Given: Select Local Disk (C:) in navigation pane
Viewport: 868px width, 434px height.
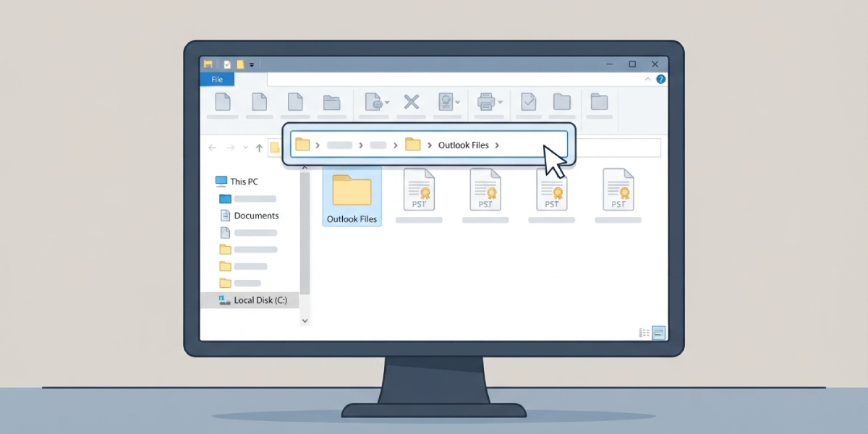Looking at the screenshot, I should point(250,299).
